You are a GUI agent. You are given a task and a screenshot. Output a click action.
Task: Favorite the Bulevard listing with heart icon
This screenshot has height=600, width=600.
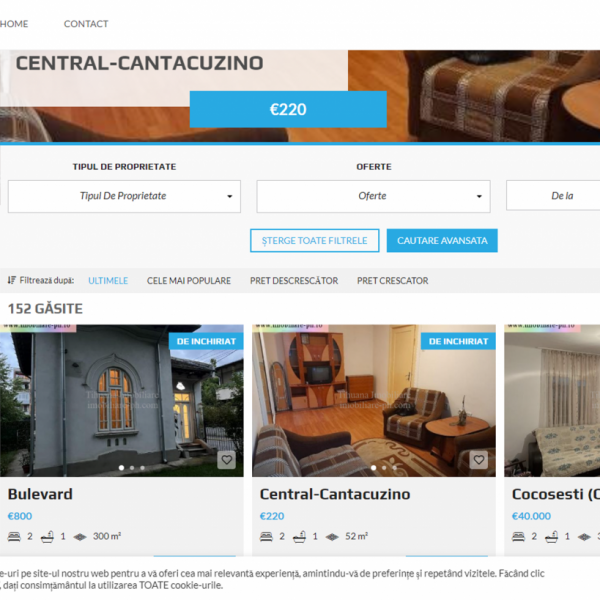coord(227,460)
